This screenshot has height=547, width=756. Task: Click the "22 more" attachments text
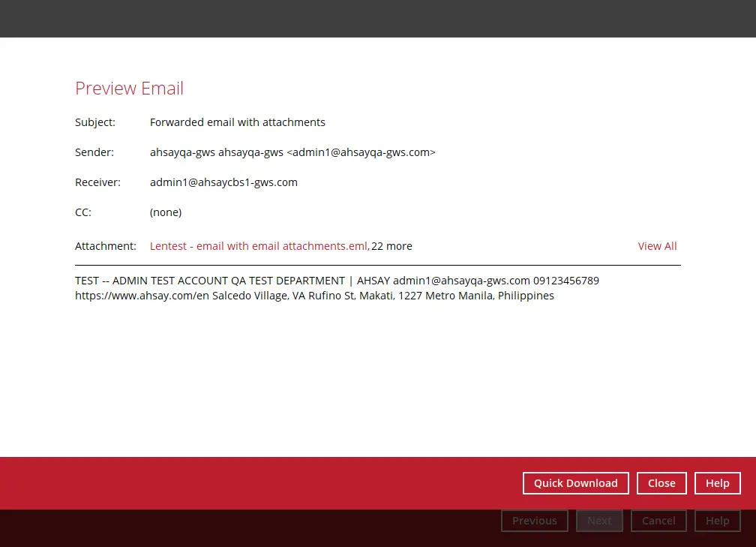tap(391, 246)
